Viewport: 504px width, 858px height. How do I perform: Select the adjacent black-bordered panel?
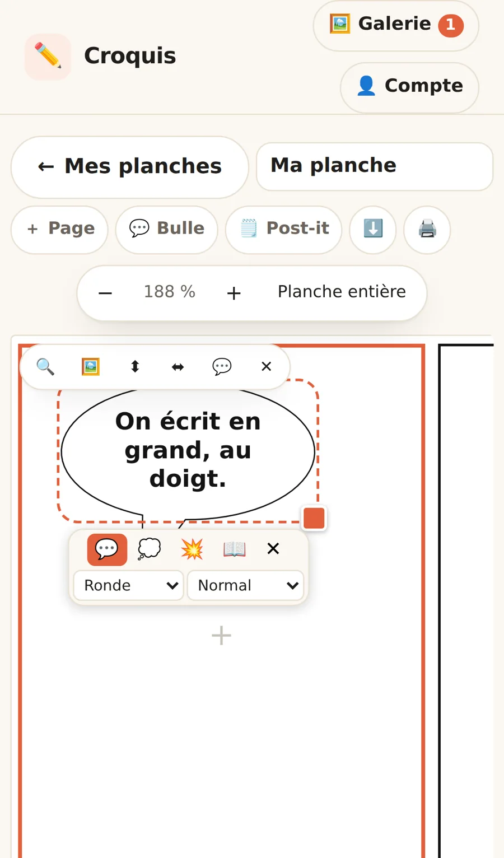(466, 600)
